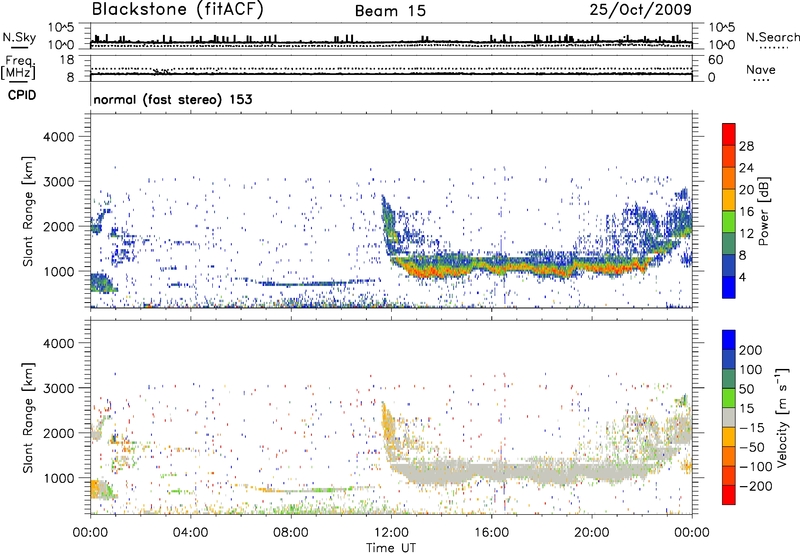This screenshot has width=800, height=554.
Task: Click the frequency axis value '18'
Action: (67, 60)
